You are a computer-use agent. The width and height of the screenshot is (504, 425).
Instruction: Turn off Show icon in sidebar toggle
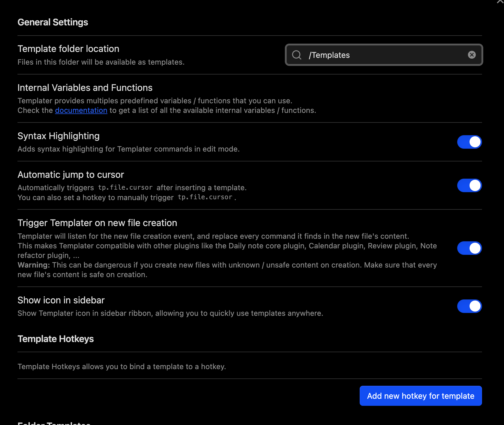(469, 306)
